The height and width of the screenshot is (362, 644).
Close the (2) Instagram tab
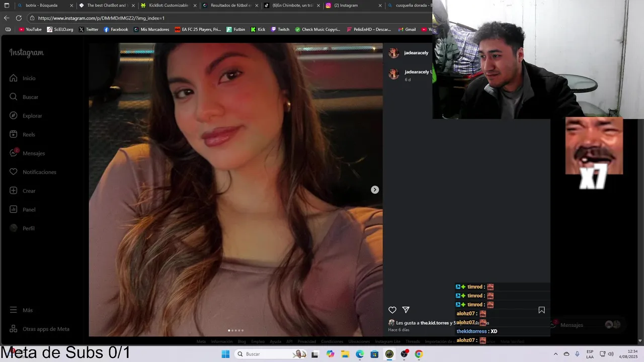click(380, 6)
